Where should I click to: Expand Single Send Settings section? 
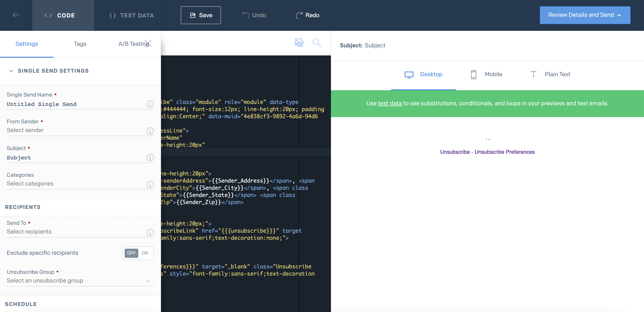pyautogui.click(x=11, y=71)
